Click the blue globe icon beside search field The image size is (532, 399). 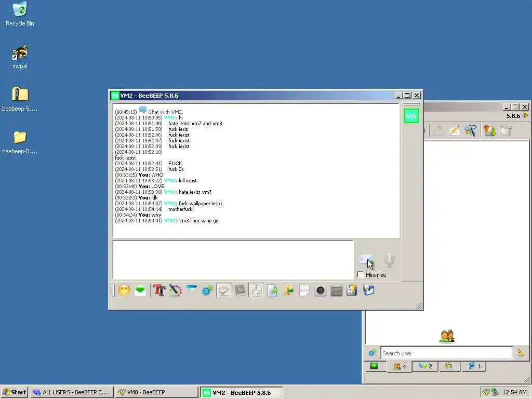(x=372, y=353)
